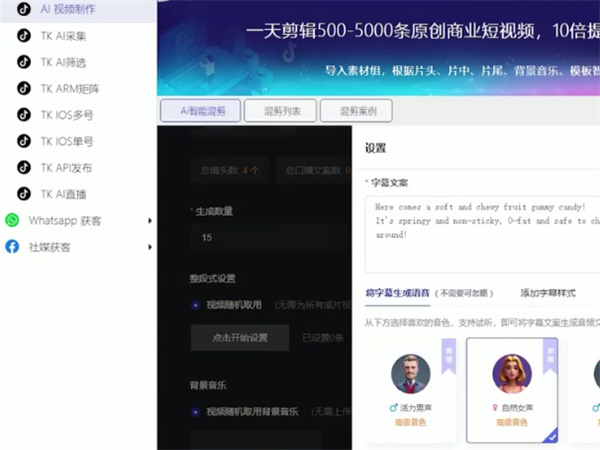Image resolution: width=600 pixels, height=450 pixels.
Task: Click the WhatsApp logo icon
Action: (12, 220)
